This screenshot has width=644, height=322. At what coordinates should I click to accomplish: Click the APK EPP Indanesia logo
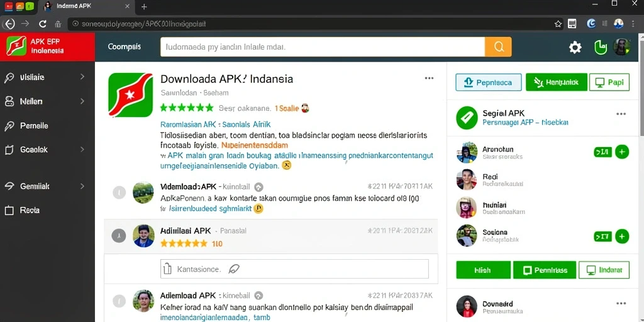pos(16,46)
